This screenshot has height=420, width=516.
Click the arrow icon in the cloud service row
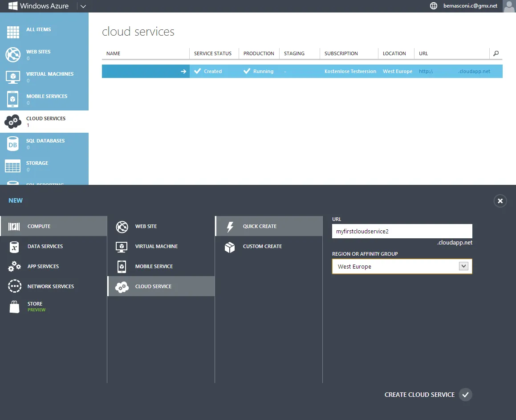pyautogui.click(x=183, y=71)
